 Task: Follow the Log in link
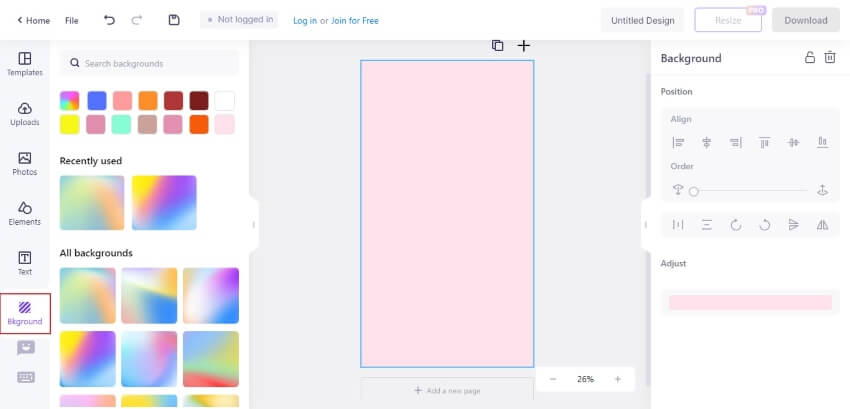[305, 21]
